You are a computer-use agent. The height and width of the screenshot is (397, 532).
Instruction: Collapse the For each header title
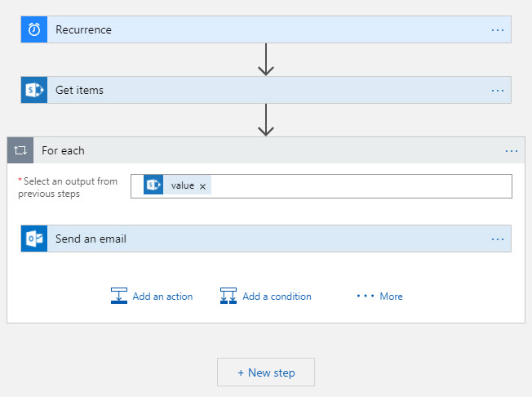point(64,150)
